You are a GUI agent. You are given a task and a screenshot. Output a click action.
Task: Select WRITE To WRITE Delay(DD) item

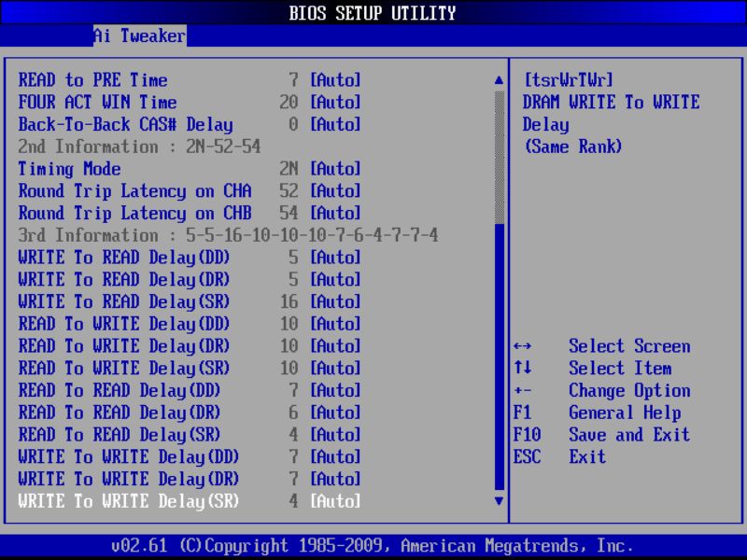(x=129, y=456)
